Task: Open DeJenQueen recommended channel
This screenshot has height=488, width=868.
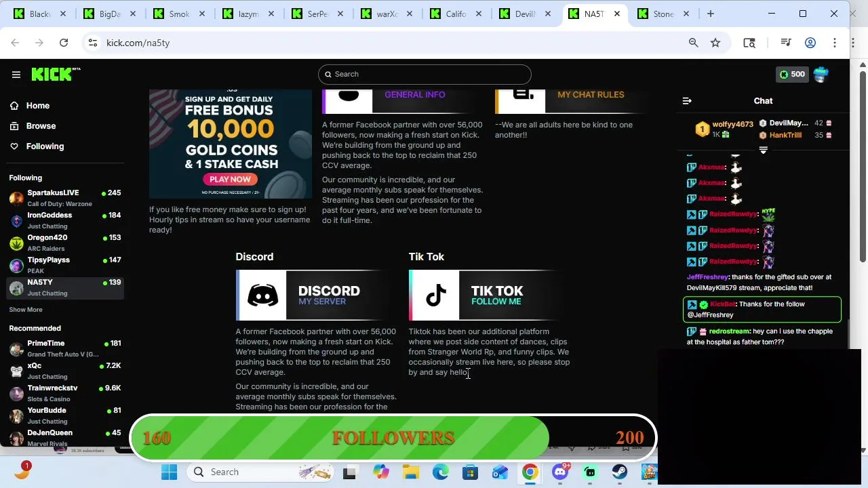Action: point(65,438)
